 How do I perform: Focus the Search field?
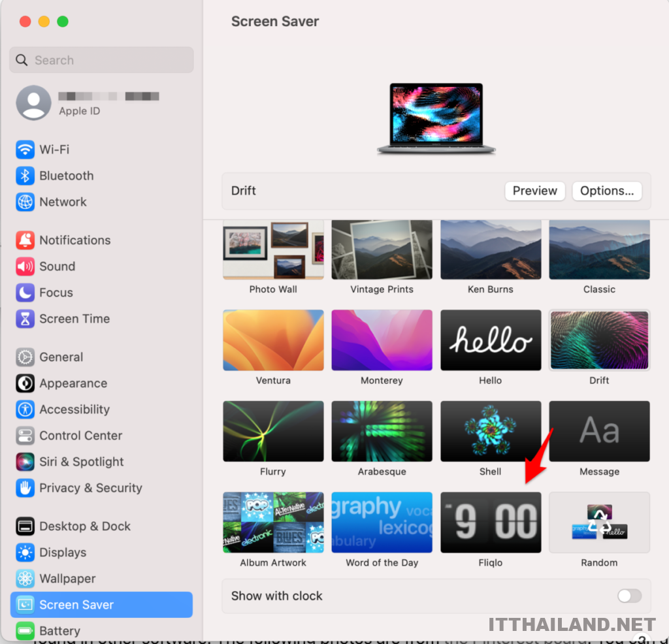coord(101,60)
